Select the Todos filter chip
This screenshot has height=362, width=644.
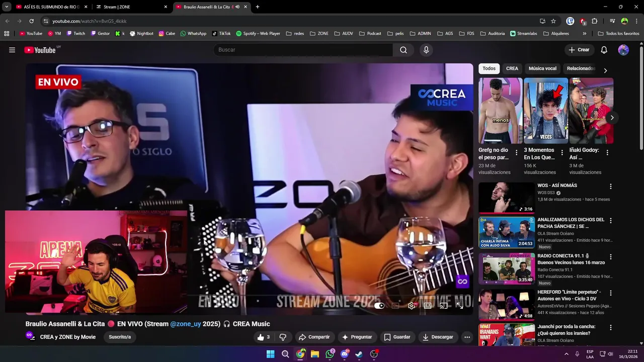tap(489, 68)
